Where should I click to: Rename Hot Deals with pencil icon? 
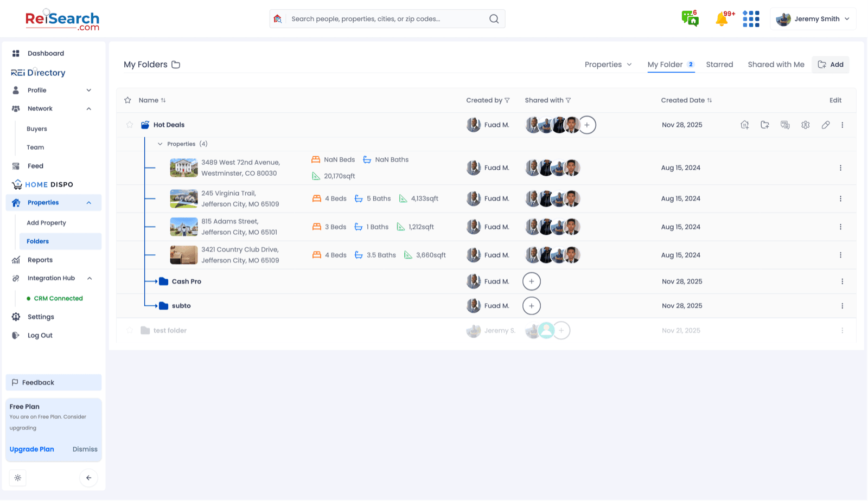click(x=826, y=125)
